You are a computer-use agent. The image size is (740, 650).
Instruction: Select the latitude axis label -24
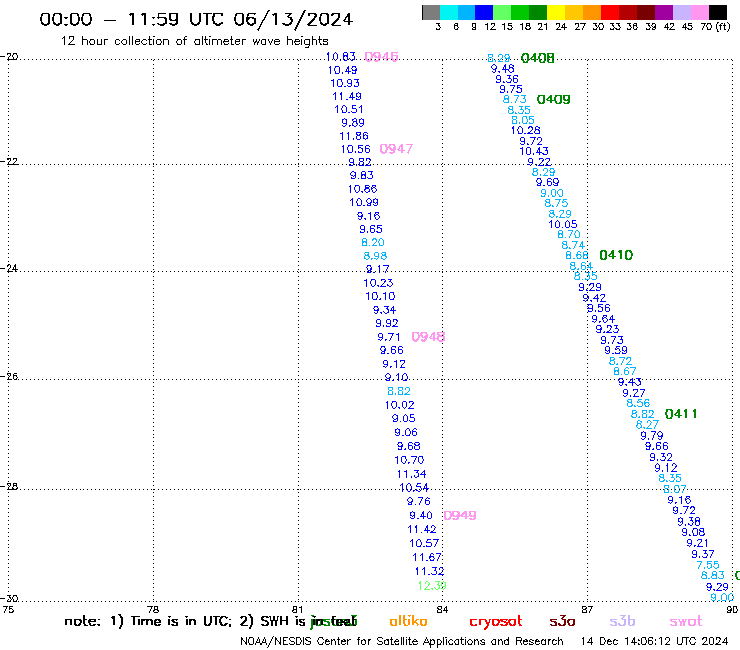(9, 268)
